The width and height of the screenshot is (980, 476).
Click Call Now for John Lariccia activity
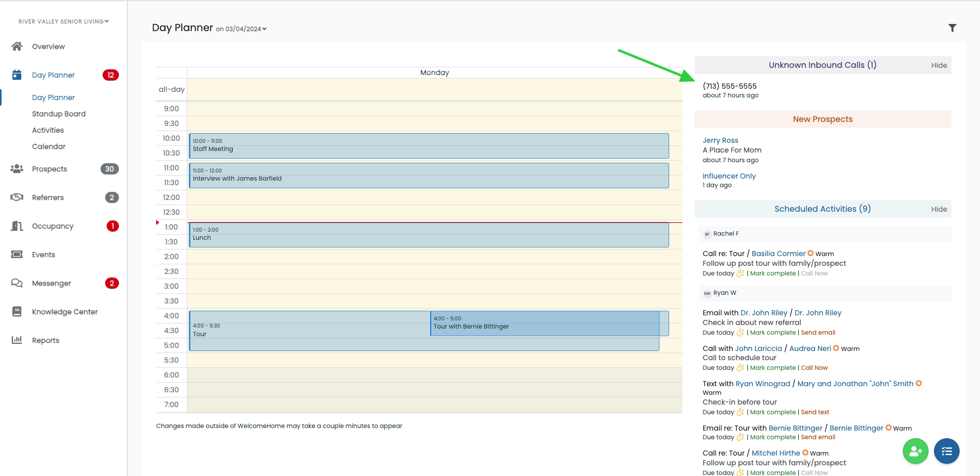[x=814, y=368]
